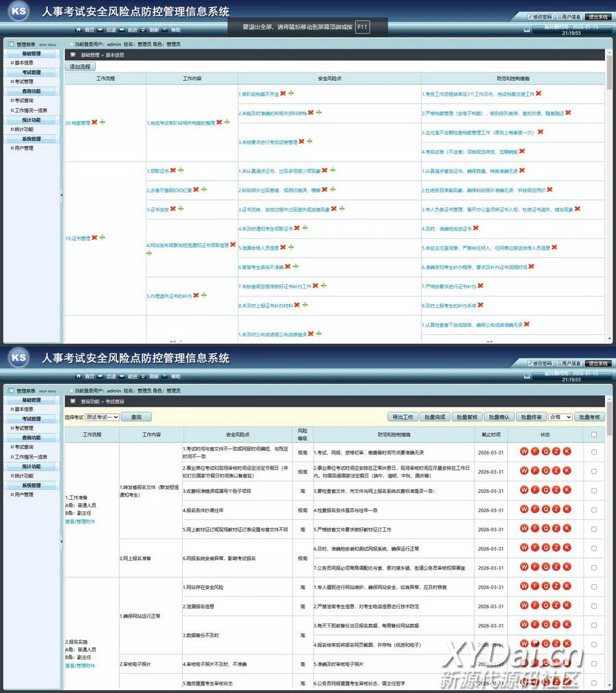Image resolution: width=616 pixels, height=693 pixels.
Task: Click green add icon beside 19.证书管理
Action: (103, 238)
